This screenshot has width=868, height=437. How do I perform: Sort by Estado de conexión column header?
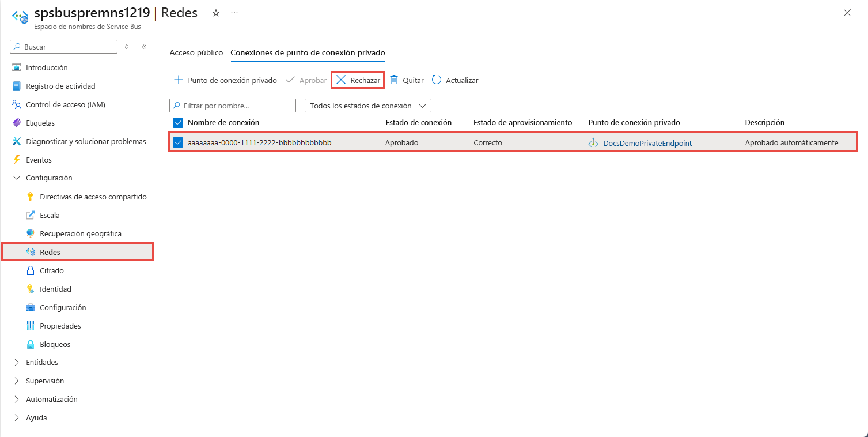418,122
